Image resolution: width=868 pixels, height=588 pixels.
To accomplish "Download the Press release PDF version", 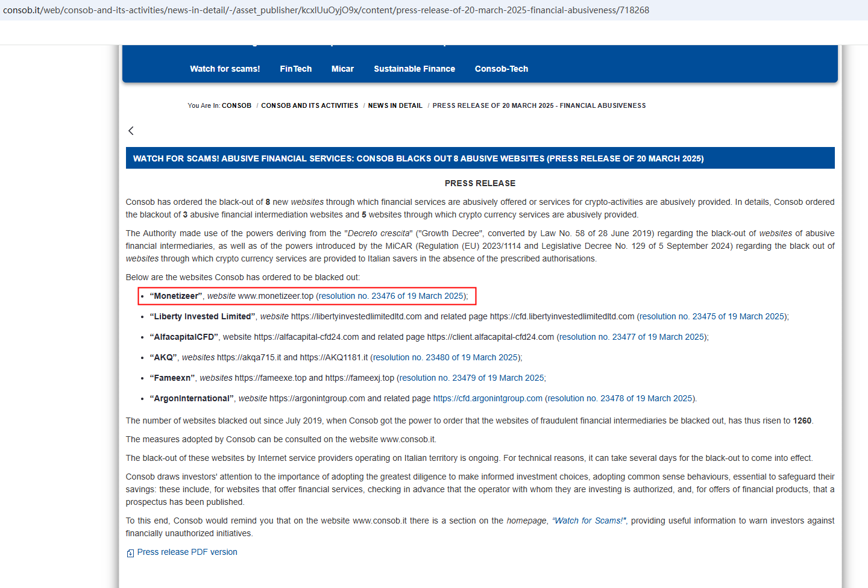I will (187, 552).
